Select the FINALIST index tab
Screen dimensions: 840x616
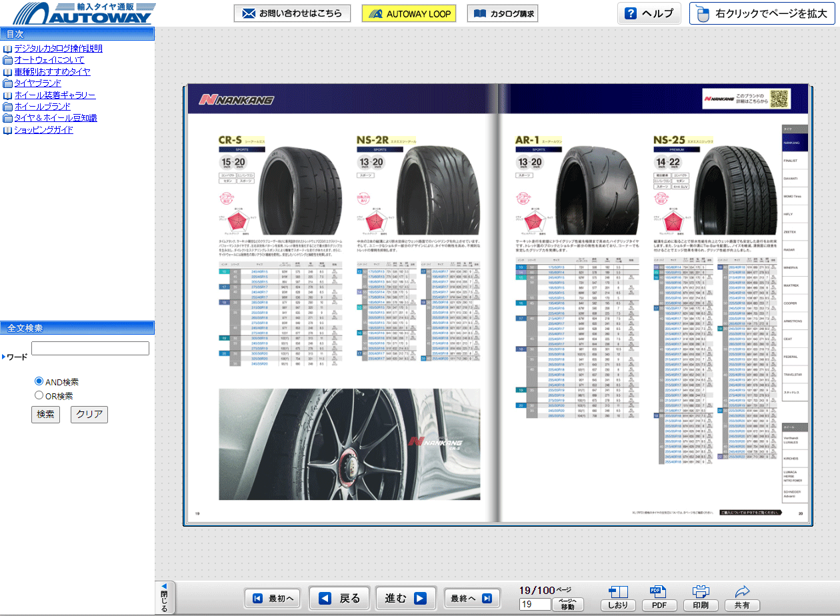tap(795, 161)
